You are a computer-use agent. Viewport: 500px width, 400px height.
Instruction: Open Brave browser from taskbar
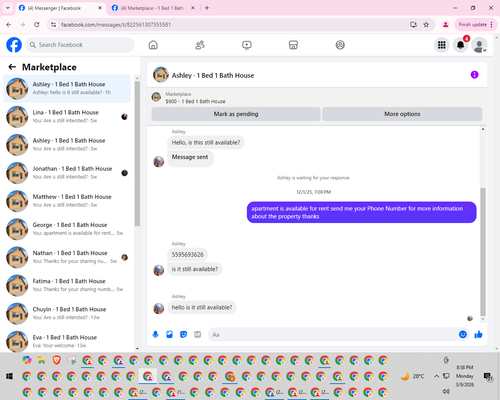tap(57, 360)
